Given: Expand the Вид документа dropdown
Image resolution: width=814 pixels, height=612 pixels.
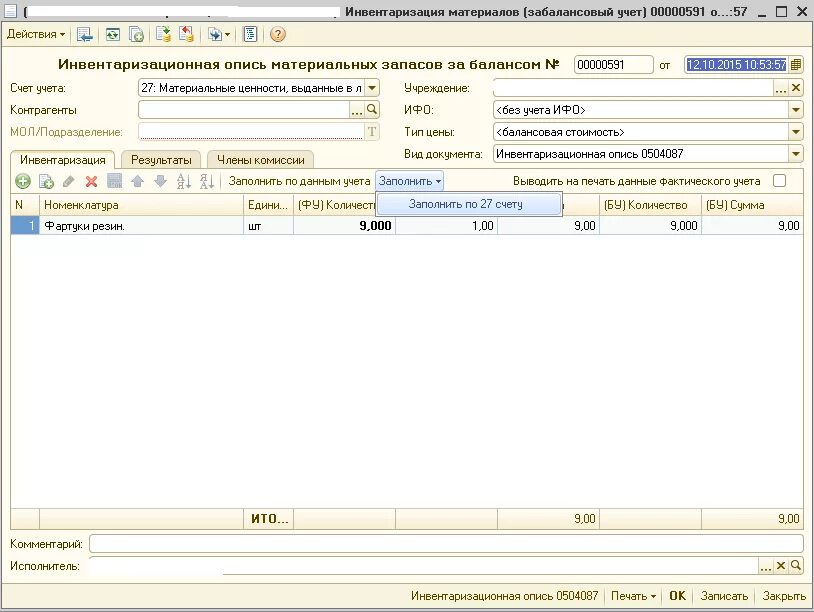Looking at the screenshot, I should 796,154.
